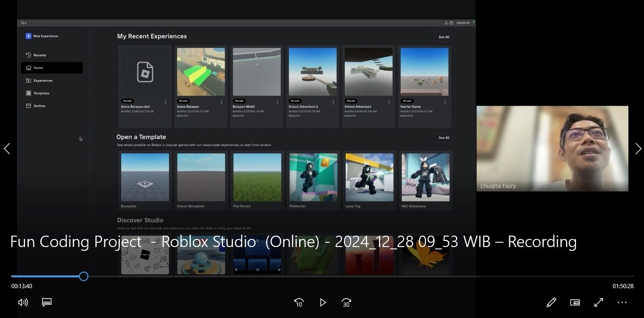Screen dimensions: 644x318
Task: Select the Baseplate template
Action: tap(145, 180)
